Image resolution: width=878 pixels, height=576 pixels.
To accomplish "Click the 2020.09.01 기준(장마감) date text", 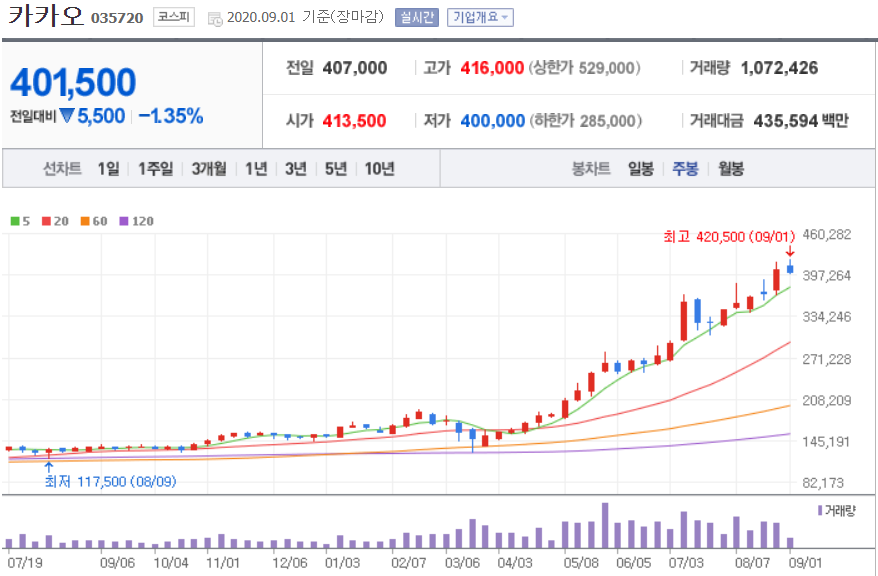I will [305, 17].
